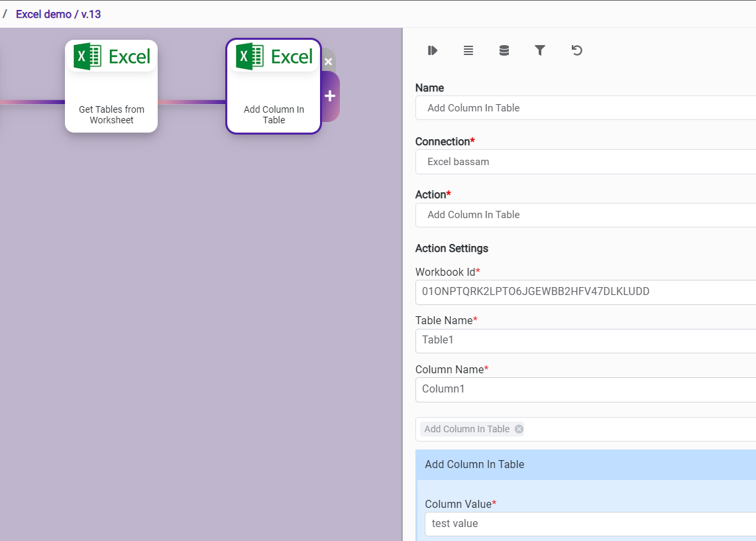756x541 pixels.
Task: Open the filter funnel icon
Action: pos(540,50)
